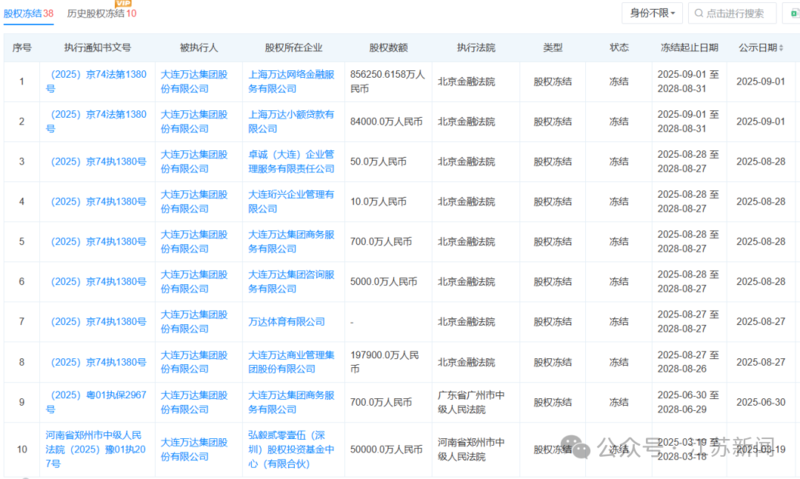
Task: Open row 1 document link (2025)京74法第1380号
Action: click(x=96, y=81)
